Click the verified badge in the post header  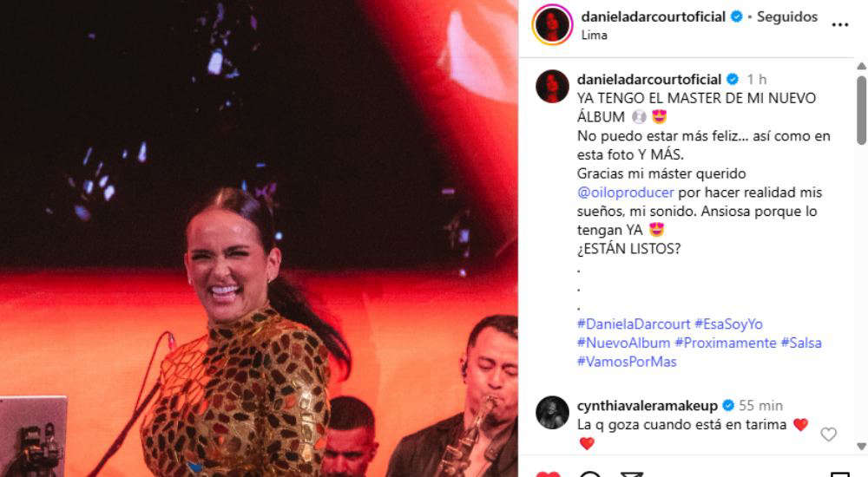click(736, 16)
